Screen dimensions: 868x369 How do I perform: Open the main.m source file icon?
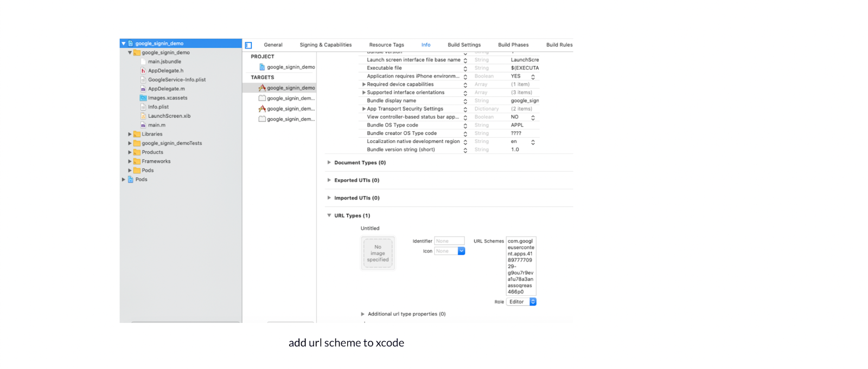143,125
